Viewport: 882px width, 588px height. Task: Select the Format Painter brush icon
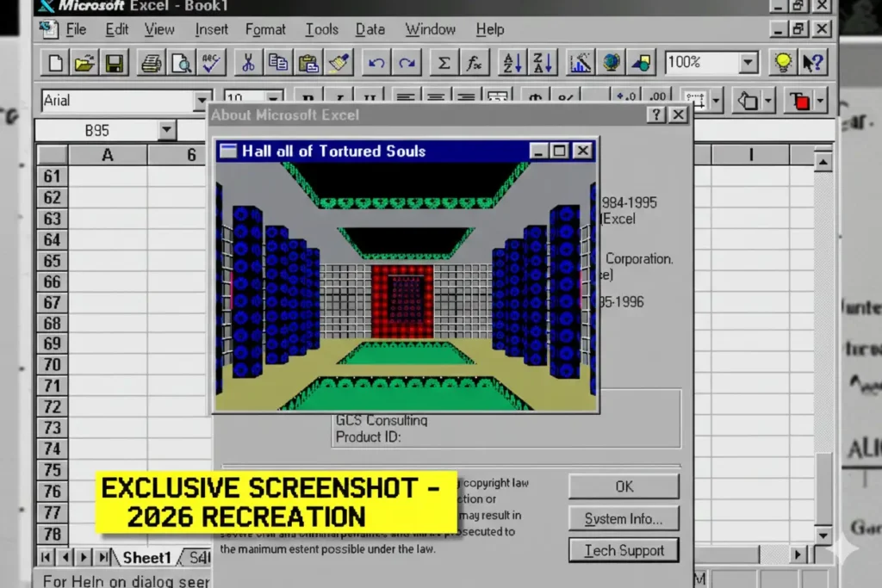coord(339,63)
